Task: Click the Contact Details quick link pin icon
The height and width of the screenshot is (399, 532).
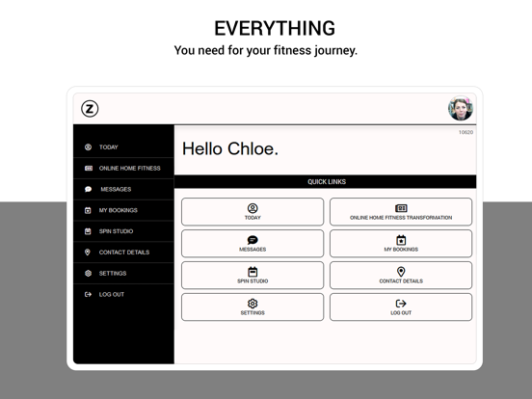Action: point(401,272)
